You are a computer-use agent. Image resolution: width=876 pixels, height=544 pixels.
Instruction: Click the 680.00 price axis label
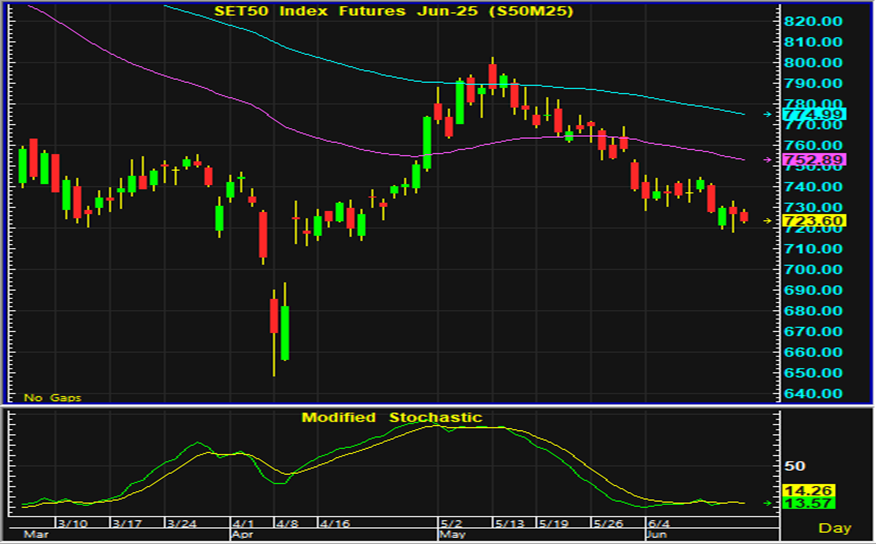coord(813,311)
